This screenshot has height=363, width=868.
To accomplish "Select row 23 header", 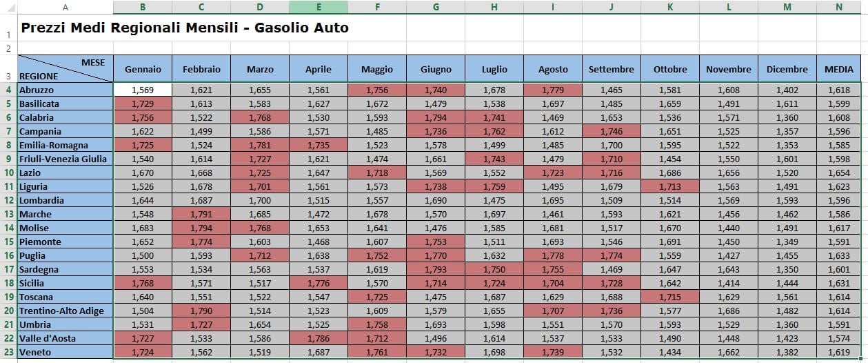I will [8, 352].
